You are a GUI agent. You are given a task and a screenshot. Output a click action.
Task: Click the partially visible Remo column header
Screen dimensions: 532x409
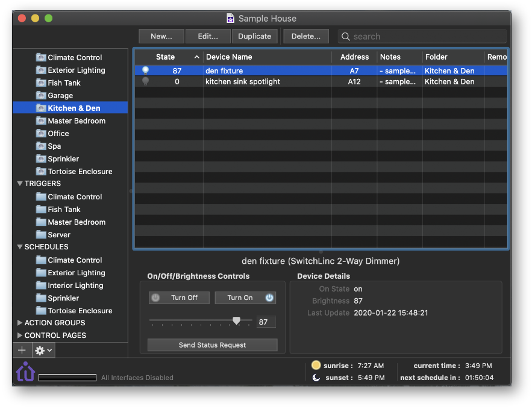496,57
